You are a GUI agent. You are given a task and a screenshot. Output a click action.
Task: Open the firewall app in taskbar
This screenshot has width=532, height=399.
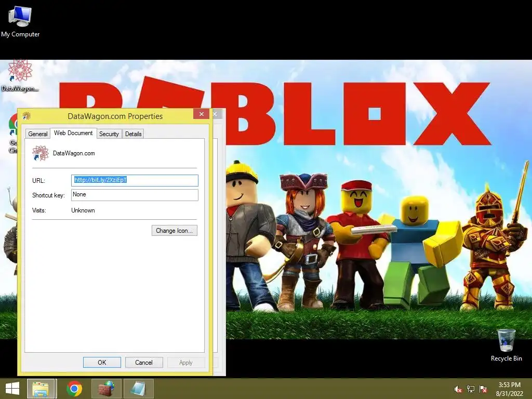coord(107,389)
